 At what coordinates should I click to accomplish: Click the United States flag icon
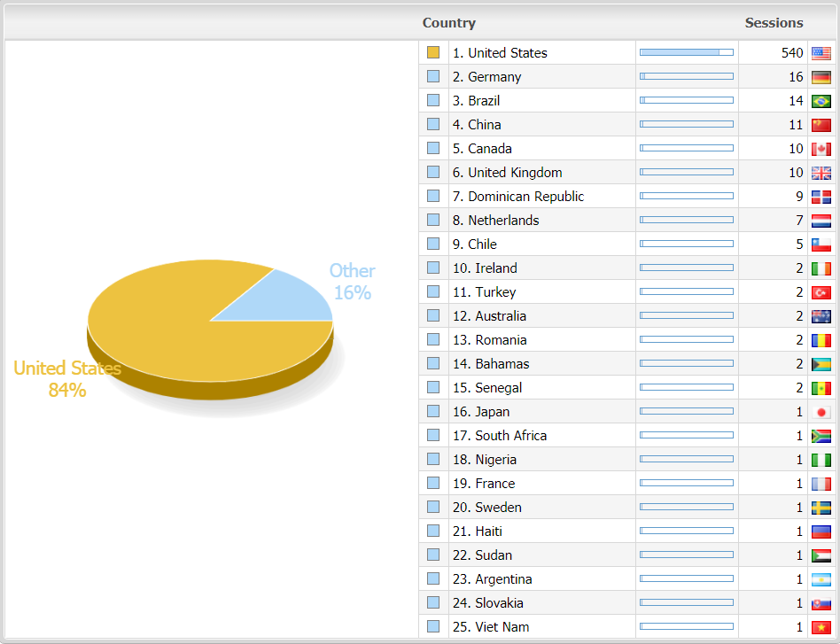[821, 53]
